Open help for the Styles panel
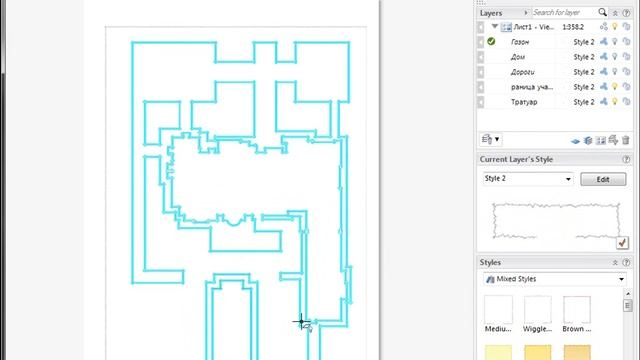The width and height of the screenshot is (640, 360). 627,263
